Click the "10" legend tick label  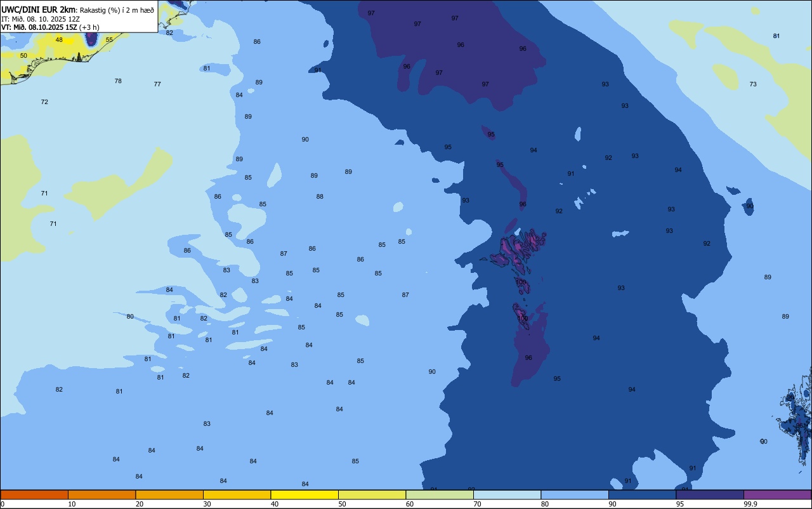72,504
